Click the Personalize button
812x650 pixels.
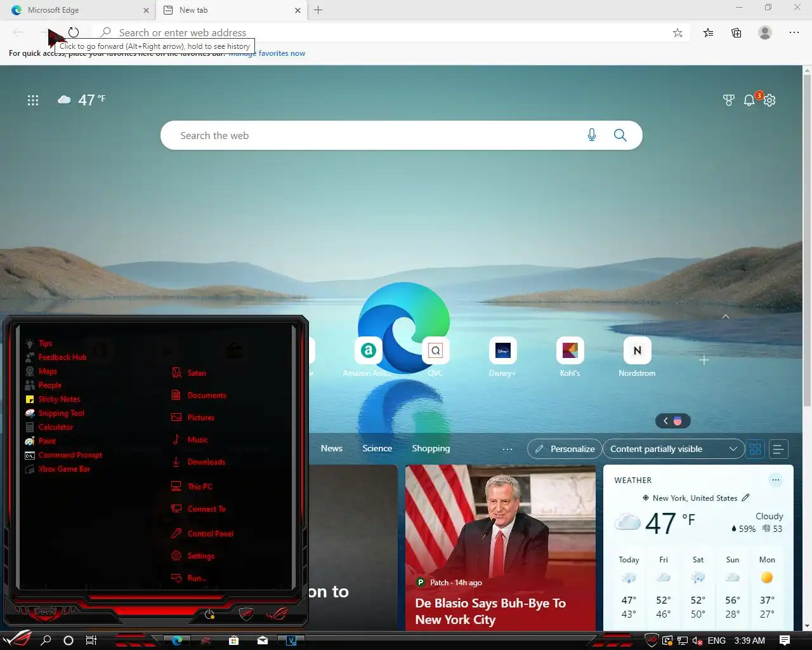[x=565, y=449]
